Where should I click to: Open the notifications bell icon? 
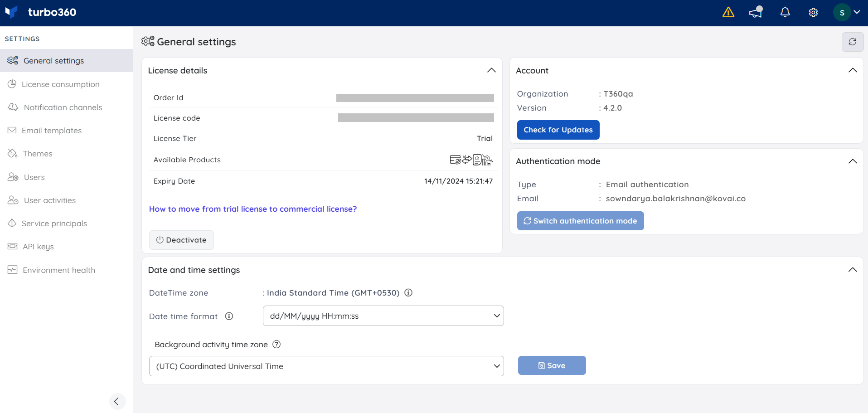tap(785, 12)
